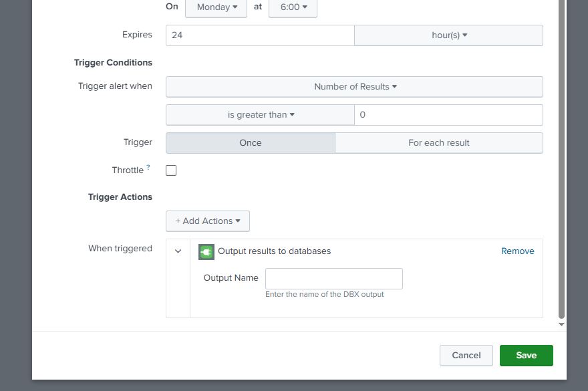The height and width of the screenshot is (391, 588).
Task: Click the Expires value field showing 24
Action: point(259,35)
